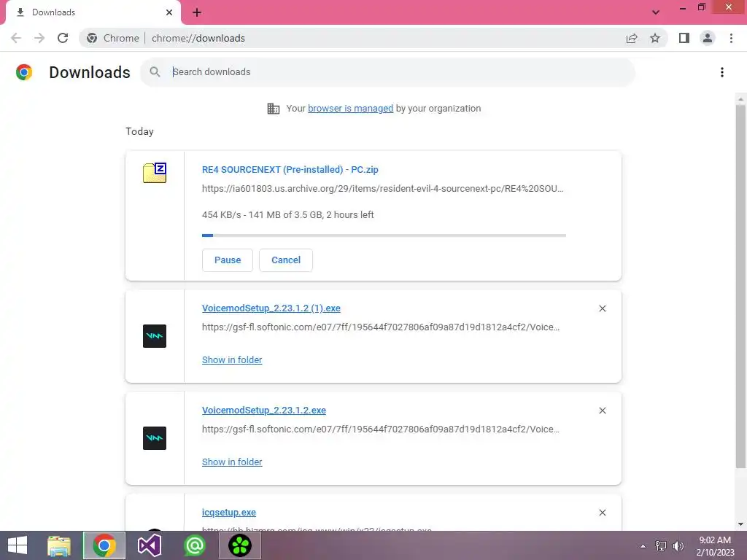Click the Chrome taskbar icon
This screenshot has height=560, width=747.
pyautogui.click(x=104, y=545)
